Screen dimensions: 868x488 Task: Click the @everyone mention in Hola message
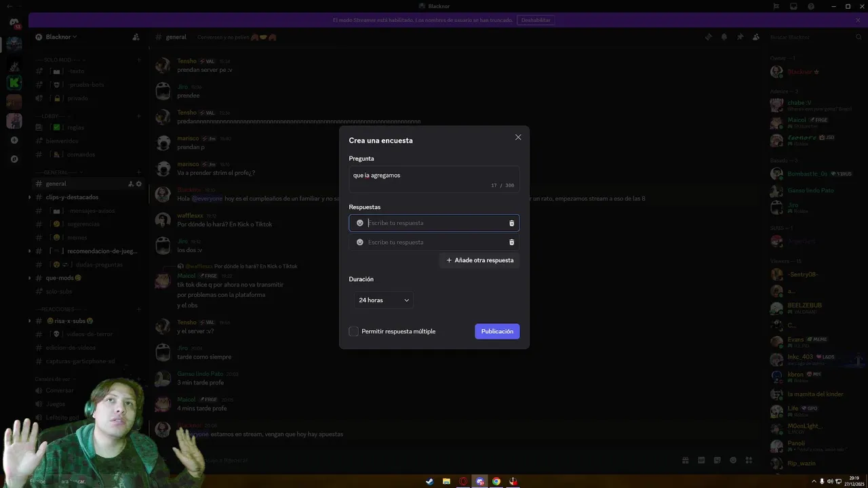(207, 199)
